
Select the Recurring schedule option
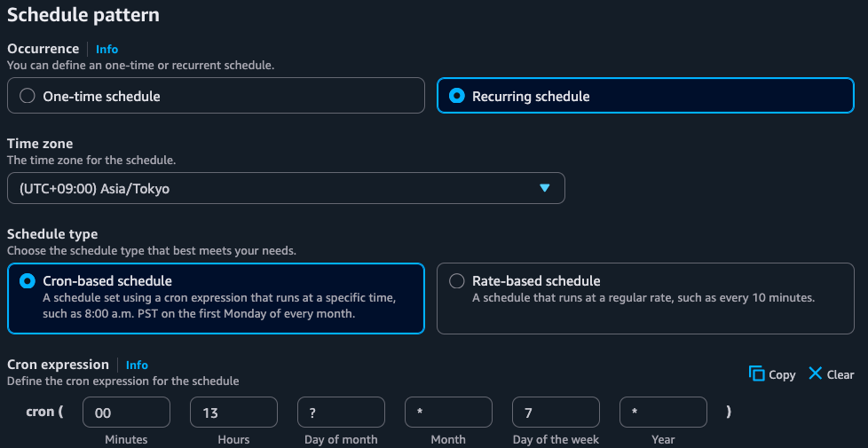point(457,96)
